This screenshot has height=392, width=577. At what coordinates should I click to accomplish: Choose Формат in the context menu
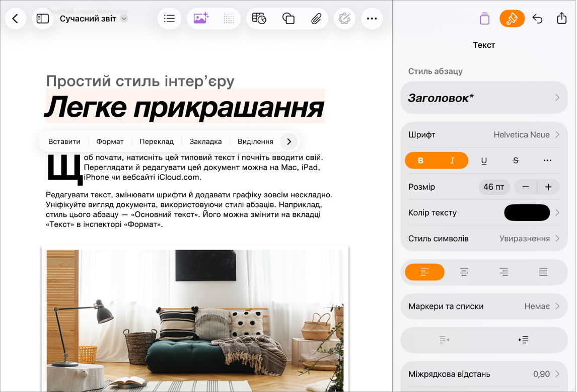point(110,141)
